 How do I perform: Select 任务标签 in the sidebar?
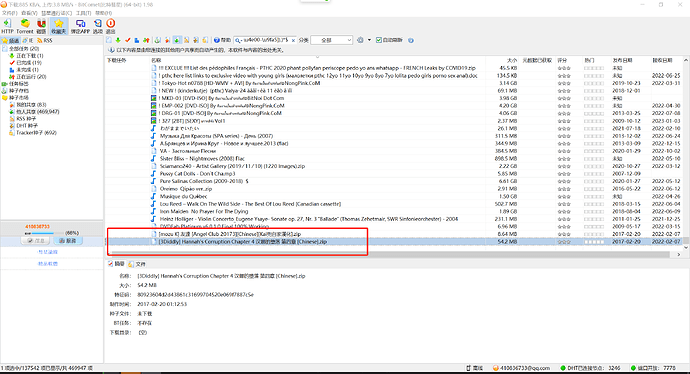coord(18,84)
